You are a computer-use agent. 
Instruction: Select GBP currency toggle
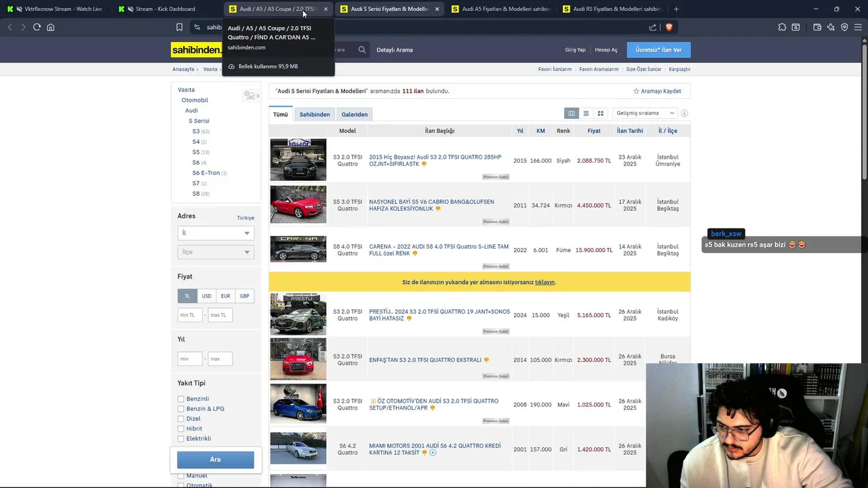pos(244,296)
